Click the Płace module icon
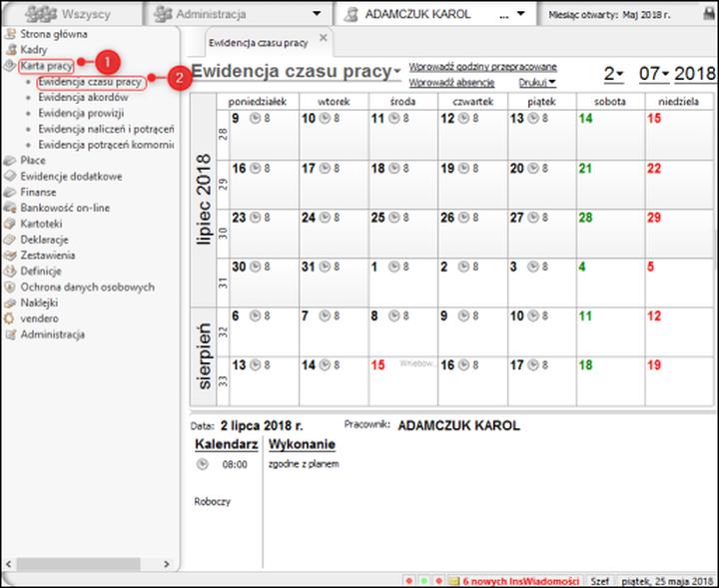 pyautogui.click(x=10, y=160)
